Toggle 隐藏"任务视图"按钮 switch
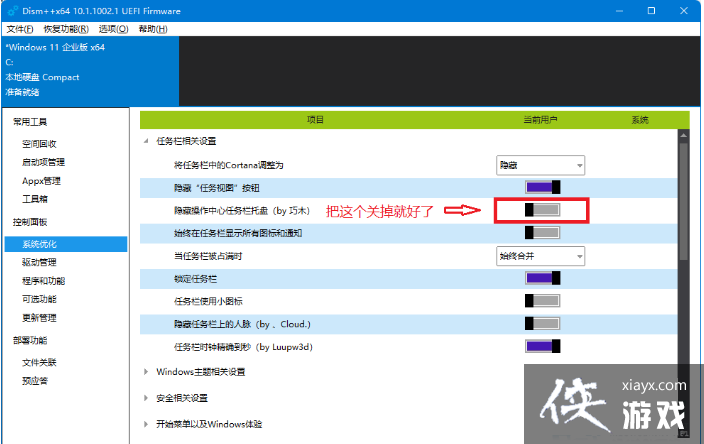 pos(543,187)
